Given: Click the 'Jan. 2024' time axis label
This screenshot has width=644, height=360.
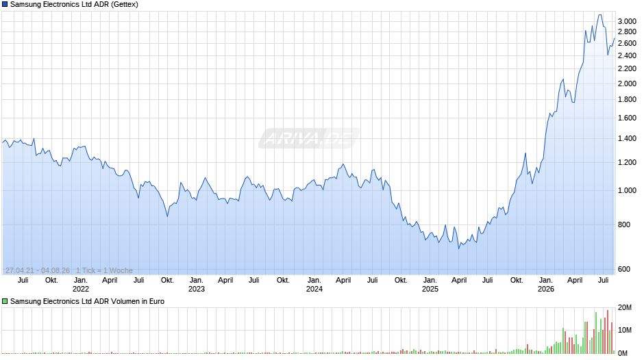Looking at the screenshot, I should coord(314,285).
